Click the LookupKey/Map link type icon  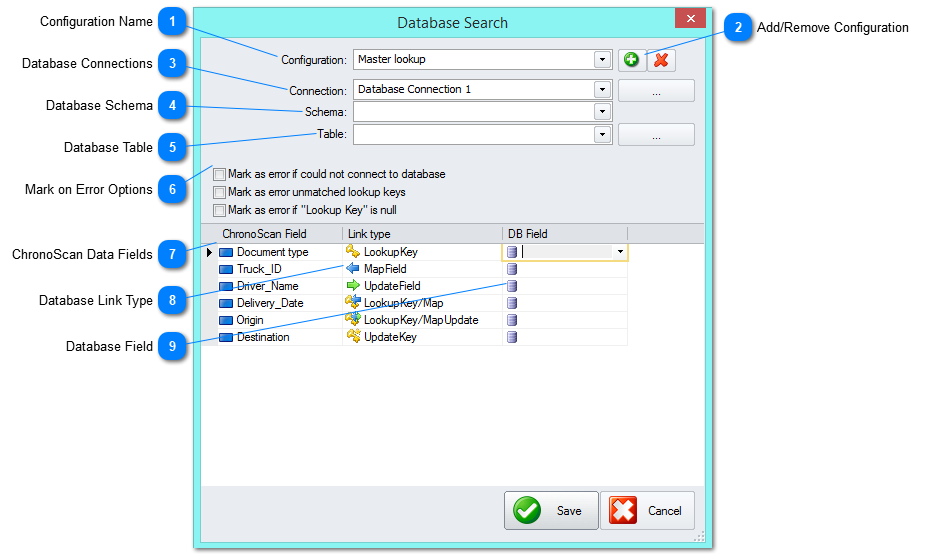pos(353,302)
